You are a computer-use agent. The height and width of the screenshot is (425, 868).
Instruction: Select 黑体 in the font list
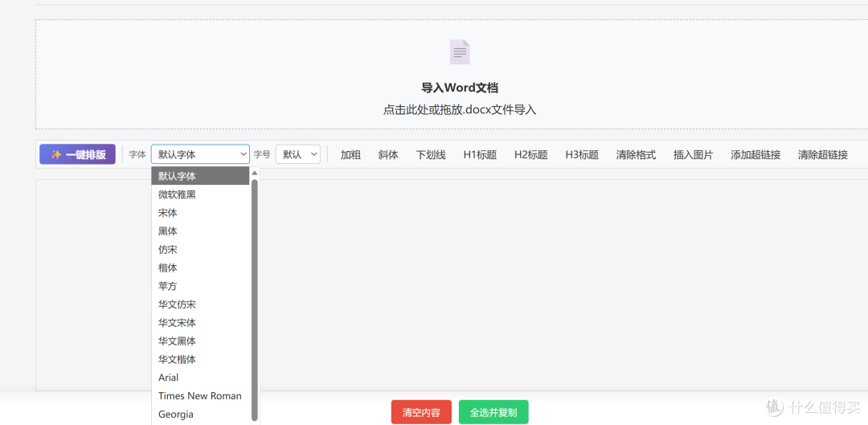[200, 231]
